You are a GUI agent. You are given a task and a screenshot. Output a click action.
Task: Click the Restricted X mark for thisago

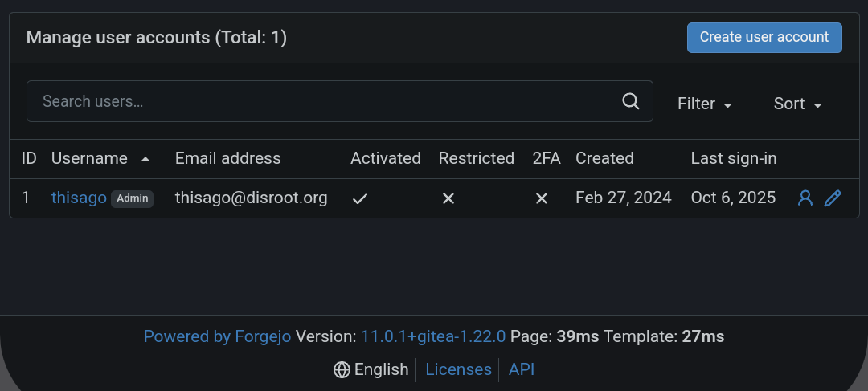tap(448, 198)
